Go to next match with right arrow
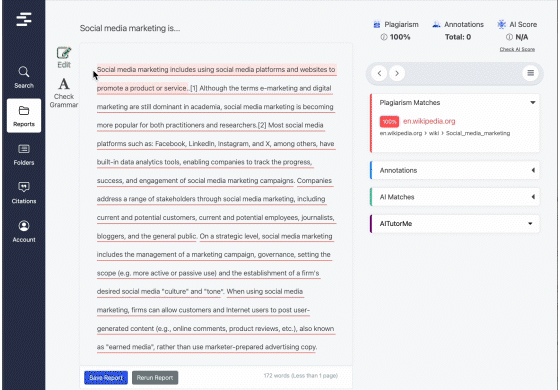The width and height of the screenshot is (560, 390). (397, 73)
